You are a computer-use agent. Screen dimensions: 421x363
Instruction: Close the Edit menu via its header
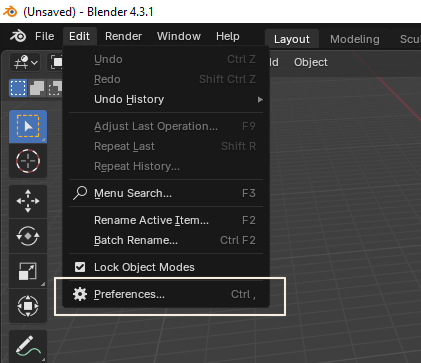(x=79, y=36)
